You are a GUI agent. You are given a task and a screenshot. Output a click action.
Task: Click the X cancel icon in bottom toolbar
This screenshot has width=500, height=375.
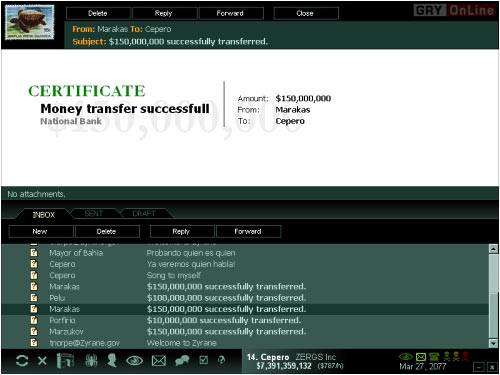tap(42, 361)
